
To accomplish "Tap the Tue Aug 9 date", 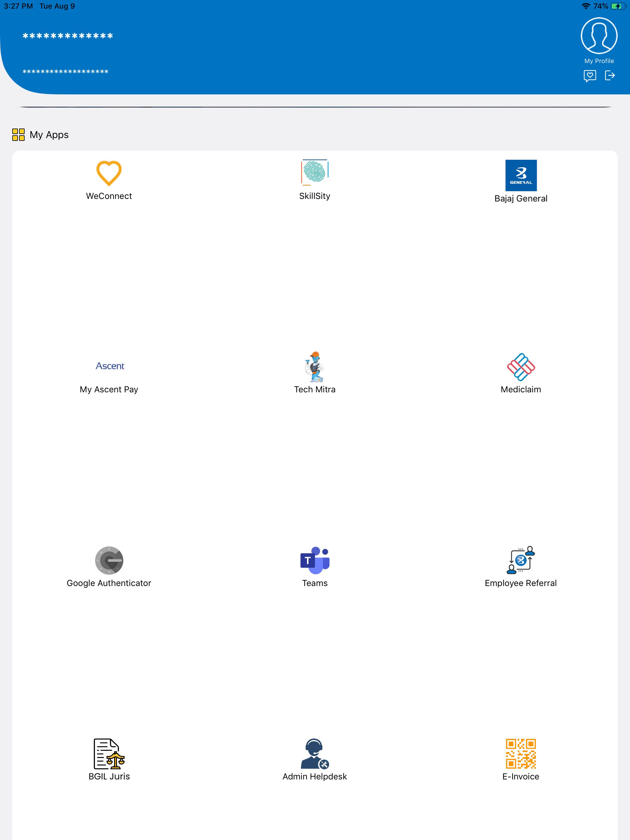I will click(57, 6).
